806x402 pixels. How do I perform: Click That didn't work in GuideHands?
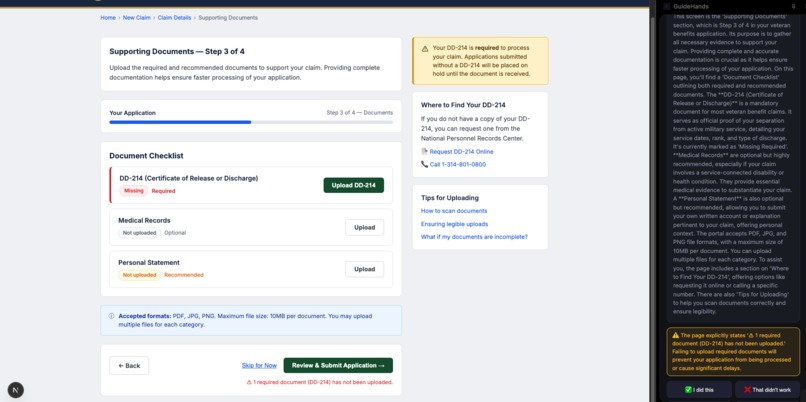click(x=767, y=390)
